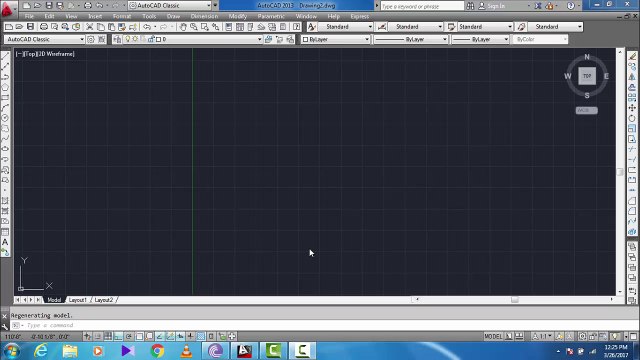Viewport: 640px width, 360px height.
Task: Click the horizontal scrollbar thumb
Action: click(515, 300)
